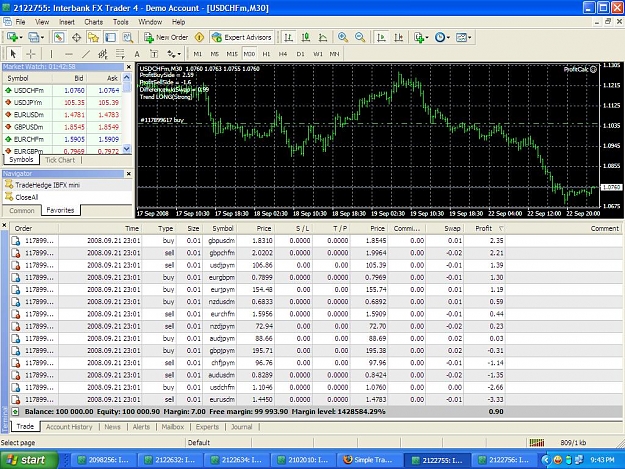Select the EURUSDm row in Market Watch
This screenshot has width=625, height=469.
click(x=63, y=115)
